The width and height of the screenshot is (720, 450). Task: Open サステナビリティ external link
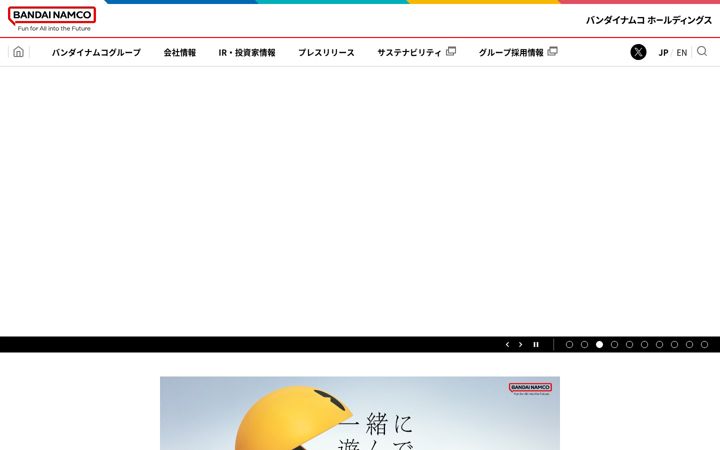tap(416, 52)
